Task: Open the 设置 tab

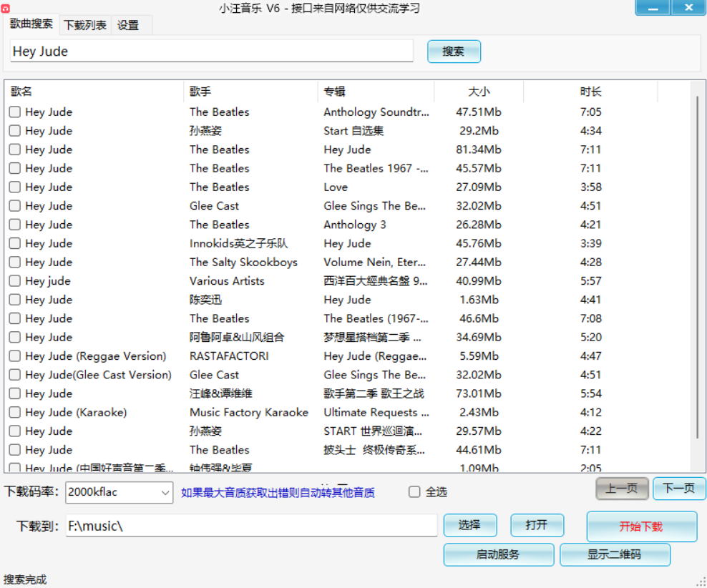Action: [x=128, y=25]
